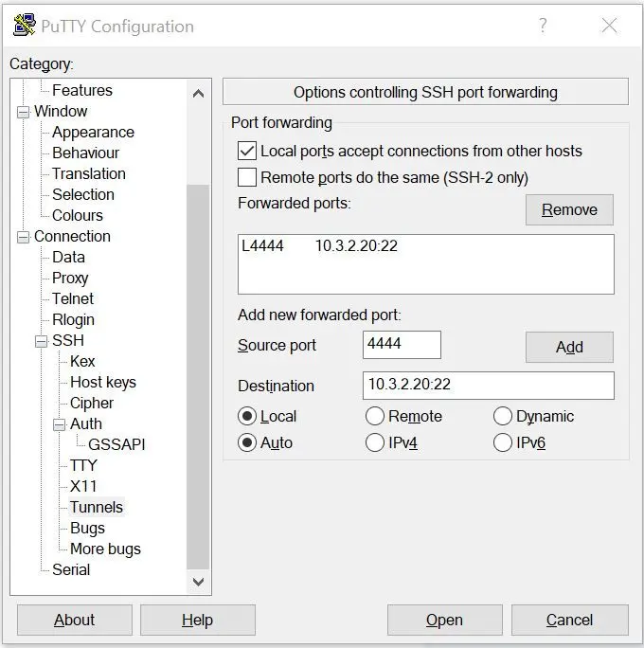The image size is (644, 648).
Task: Choose the IPv4 address family option
Action: (375, 442)
